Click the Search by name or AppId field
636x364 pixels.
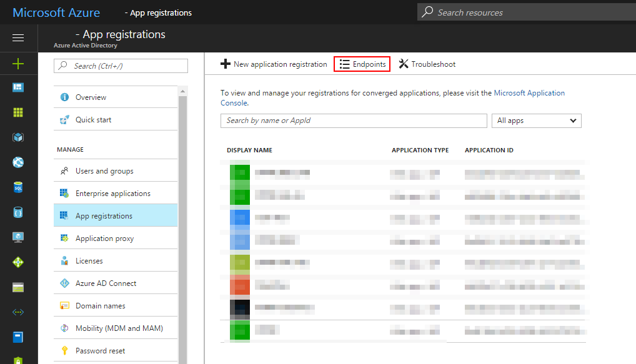coord(354,121)
